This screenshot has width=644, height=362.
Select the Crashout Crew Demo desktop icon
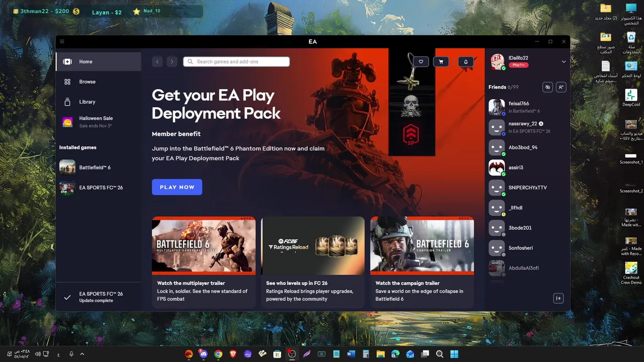point(631,274)
